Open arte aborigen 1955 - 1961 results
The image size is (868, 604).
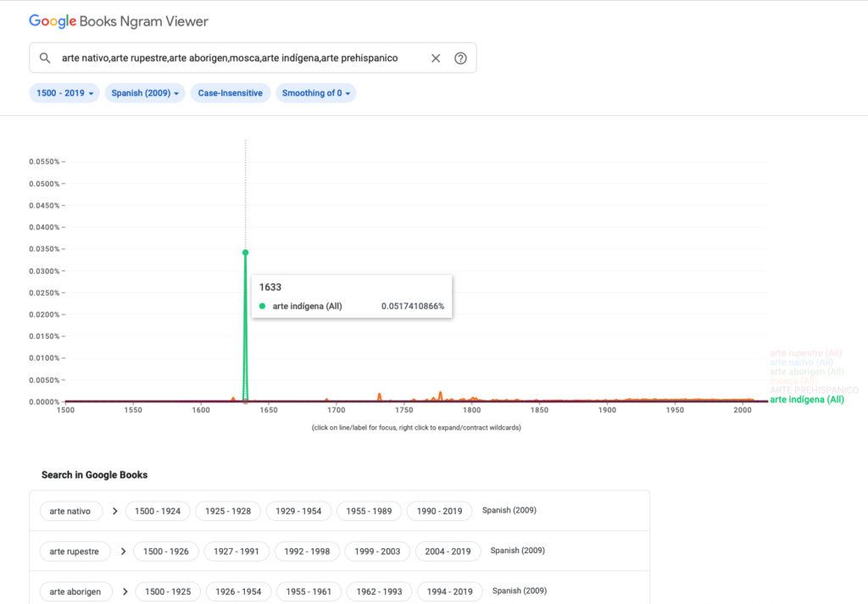click(307, 591)
